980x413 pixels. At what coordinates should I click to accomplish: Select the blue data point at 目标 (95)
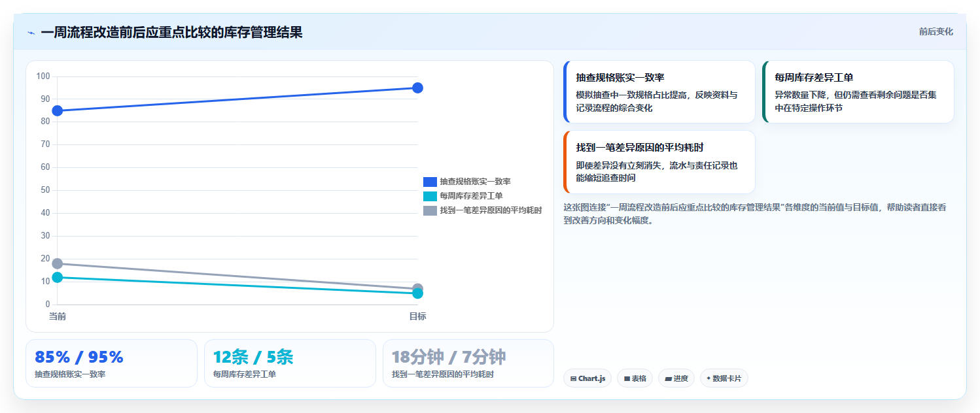417,88
